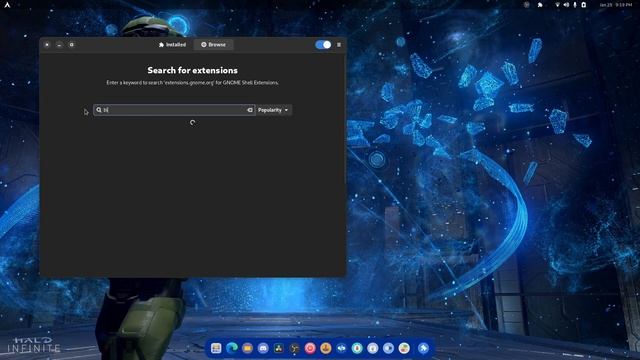Open the file manager in the dock
The image size is (640, 360).
(x=247, y=348)
